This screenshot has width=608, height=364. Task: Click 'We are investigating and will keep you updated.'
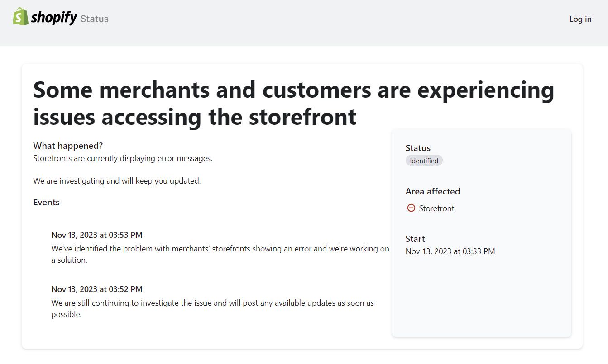pos(117,181)
